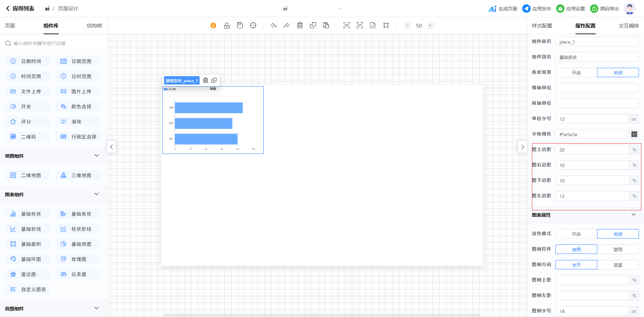Open preview with the eye icon
644x317 pixels.
(346, 25)
